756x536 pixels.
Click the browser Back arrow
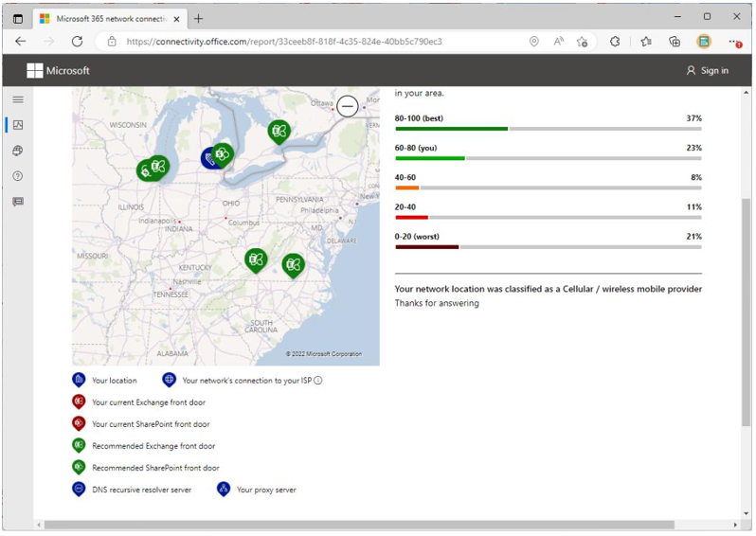click(20, 42)
